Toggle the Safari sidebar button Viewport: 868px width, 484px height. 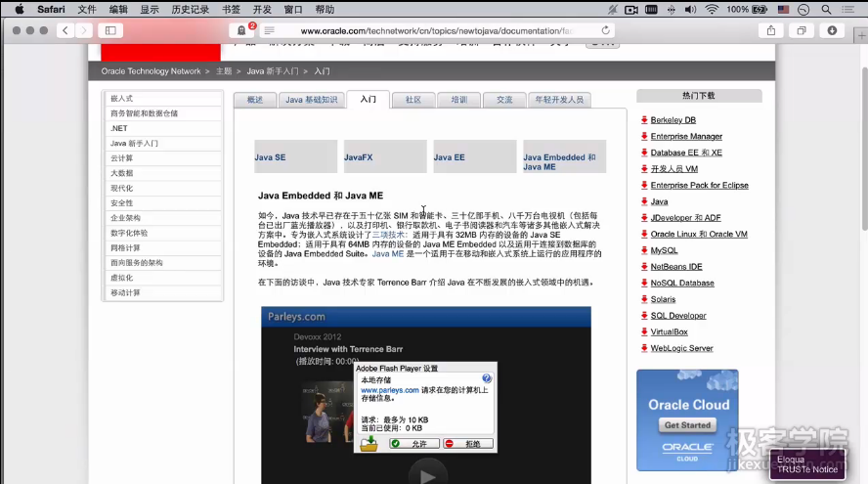[110, 30]
